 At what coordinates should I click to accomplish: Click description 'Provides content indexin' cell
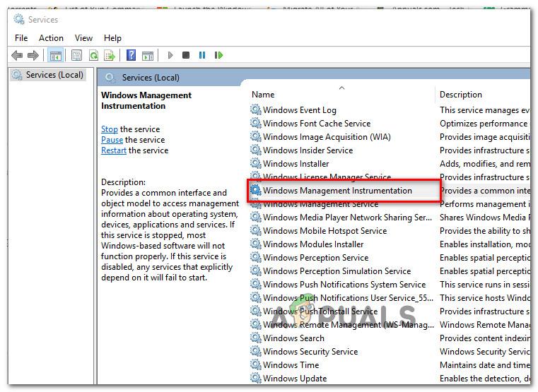point(485,338)
